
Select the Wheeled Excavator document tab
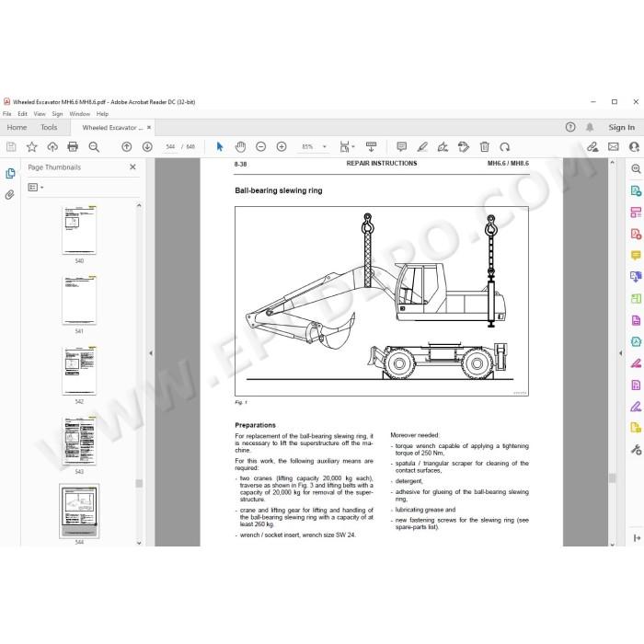[112, 128]
